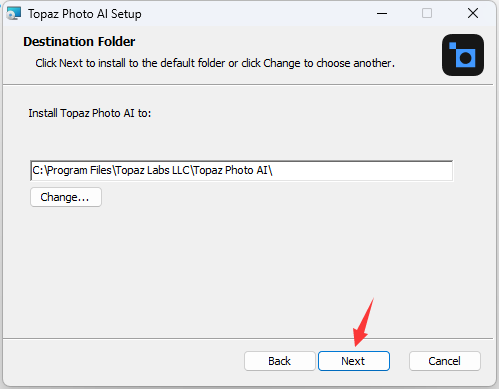The width and height of the screenshot is (499, 389).
Task: Focus the install path text field
Action: tap(241, 171)
